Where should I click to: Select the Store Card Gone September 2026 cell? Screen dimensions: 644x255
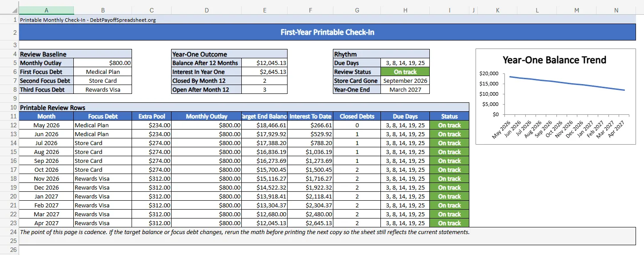pos(405,81)
